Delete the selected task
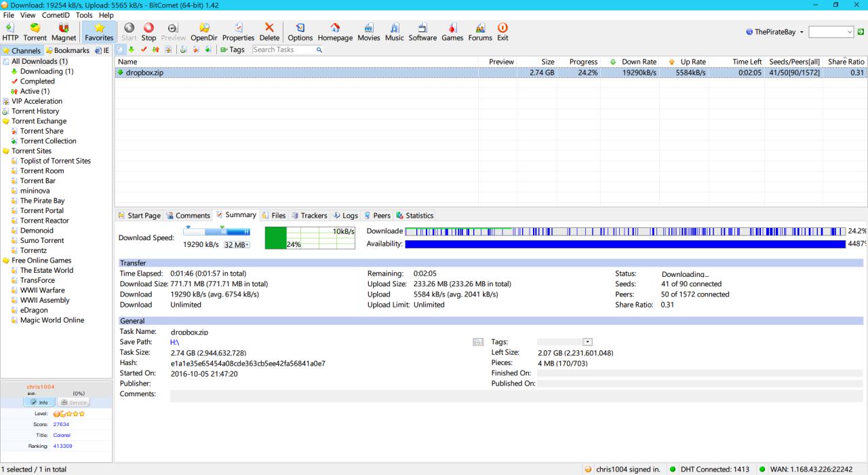868x475 pixels. 269,31
